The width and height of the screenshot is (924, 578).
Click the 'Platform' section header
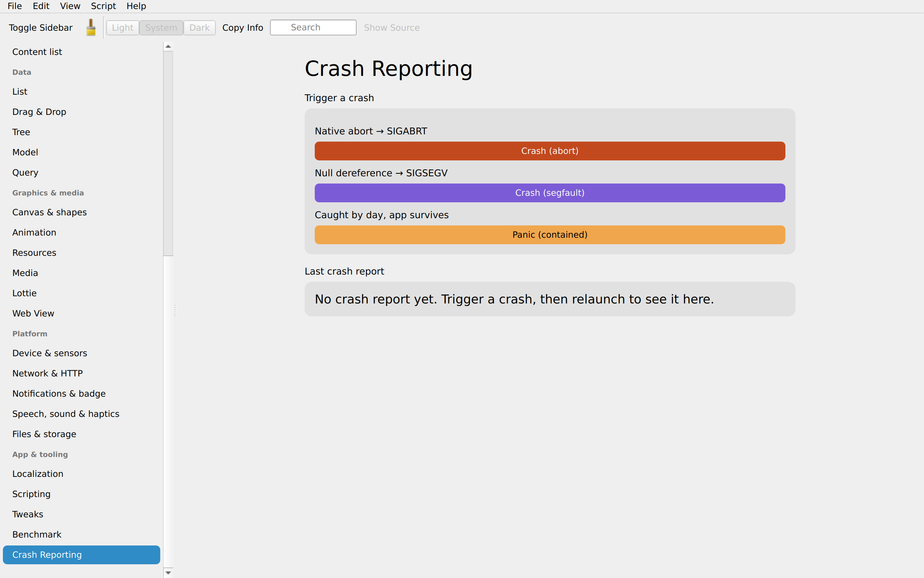[30, 334]
